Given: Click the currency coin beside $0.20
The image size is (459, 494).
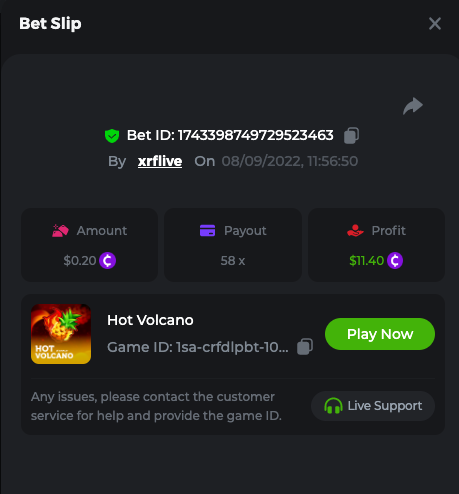Looking at the screenshot, I should pyautogui.click(x=108, y=260).
